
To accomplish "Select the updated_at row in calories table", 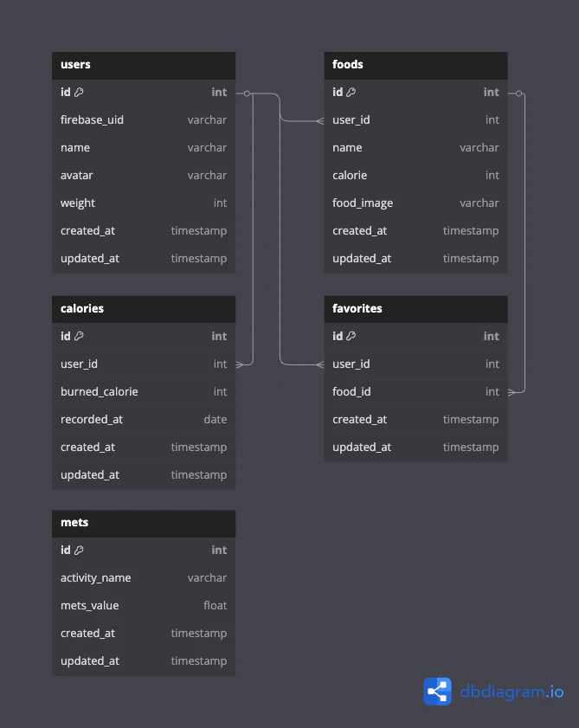I will pos(144,475).
